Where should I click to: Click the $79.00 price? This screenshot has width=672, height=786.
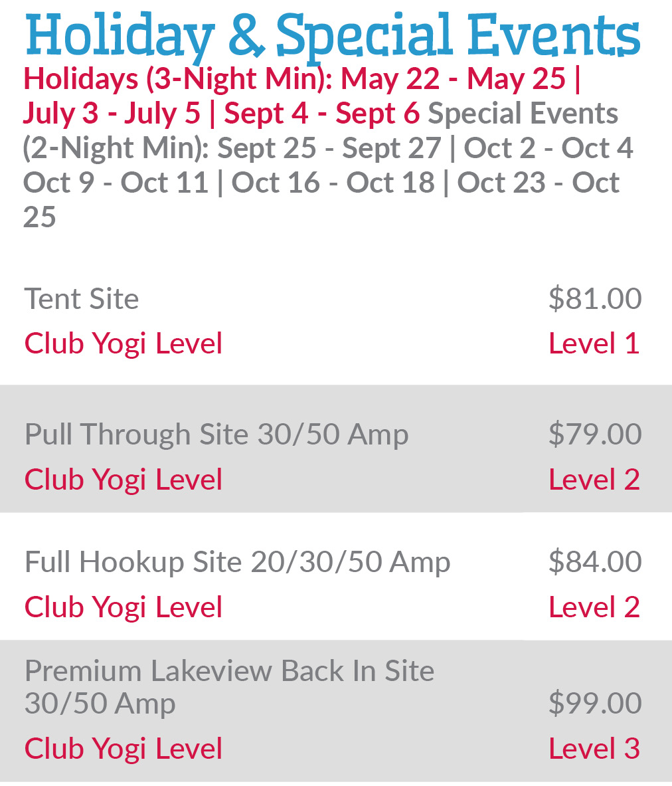pyautogui.click(x=594, y=435)
